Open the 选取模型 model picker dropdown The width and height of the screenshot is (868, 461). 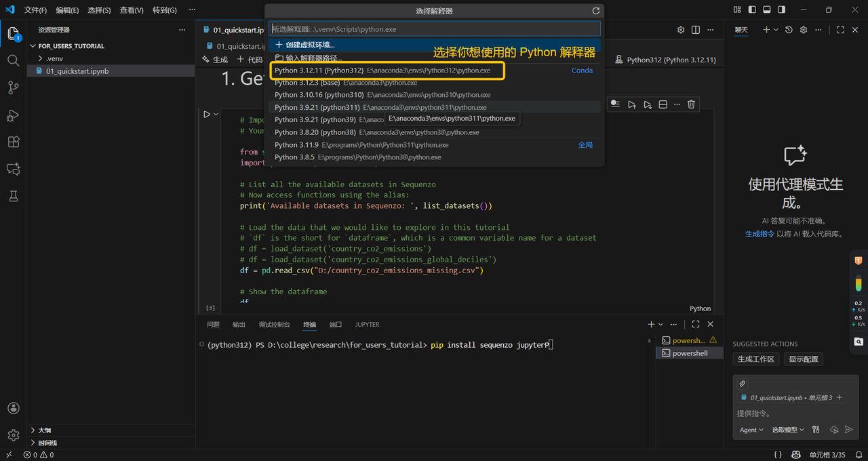pyautogui.click(x=788, y=430)
